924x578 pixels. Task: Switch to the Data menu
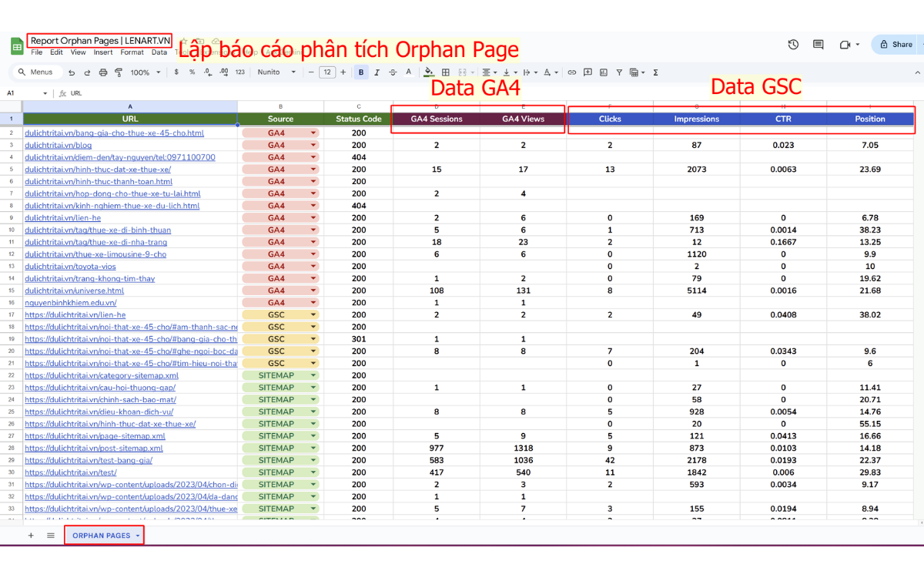159,52
